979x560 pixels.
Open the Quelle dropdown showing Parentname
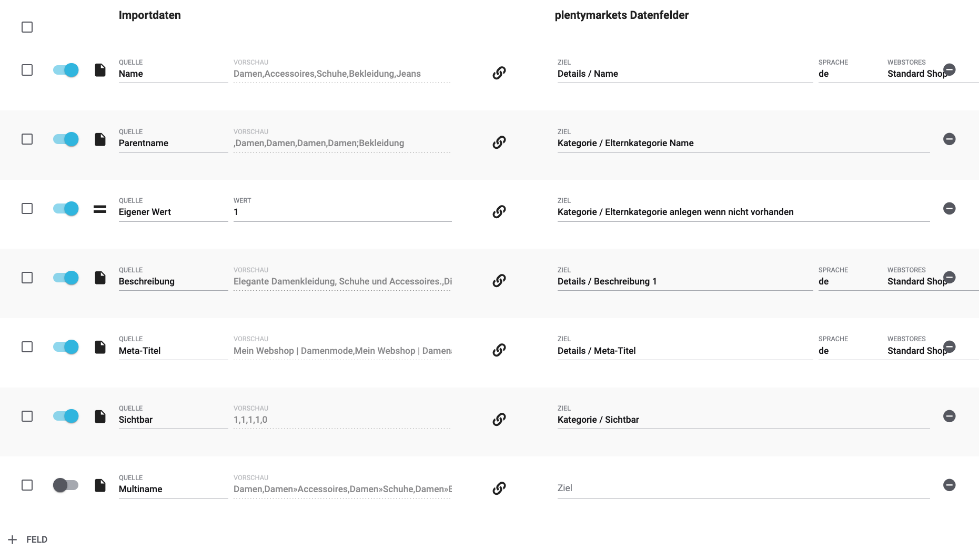(173, 143)
